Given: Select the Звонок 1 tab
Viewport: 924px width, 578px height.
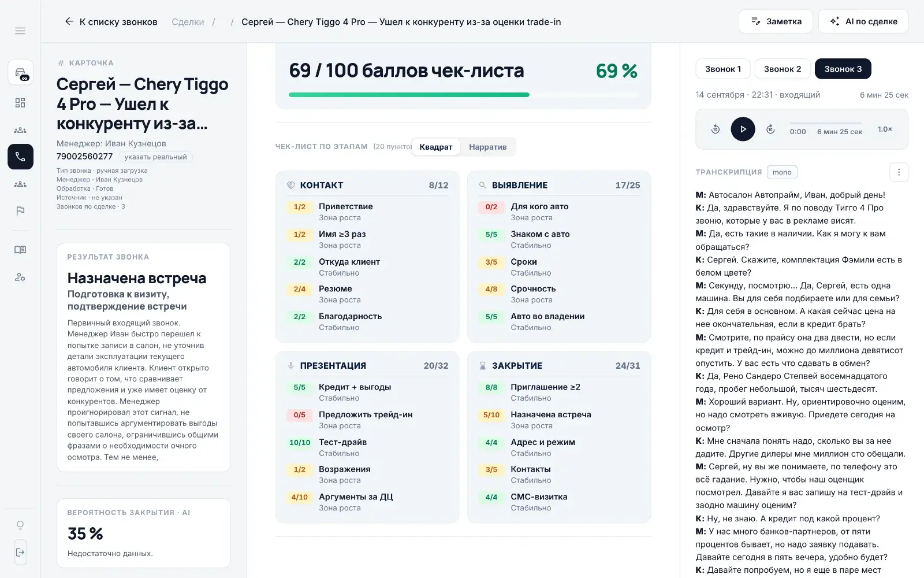Looking at the screenshot, I should pos(723,69).
